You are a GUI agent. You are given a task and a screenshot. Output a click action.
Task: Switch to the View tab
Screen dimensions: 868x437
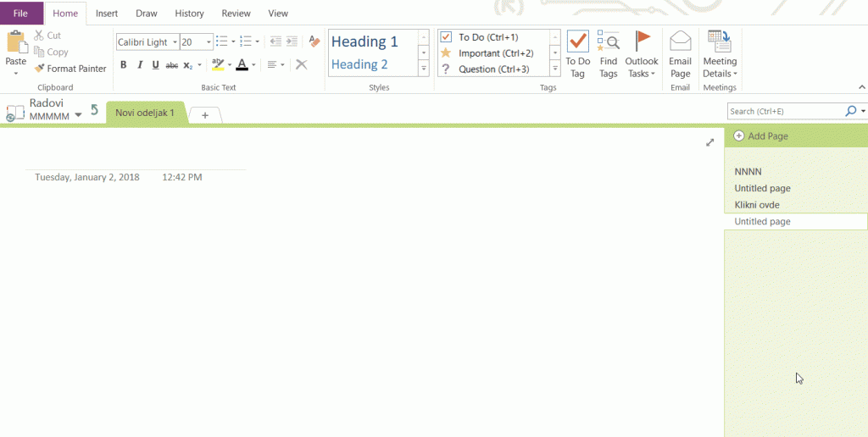[278, 14]
